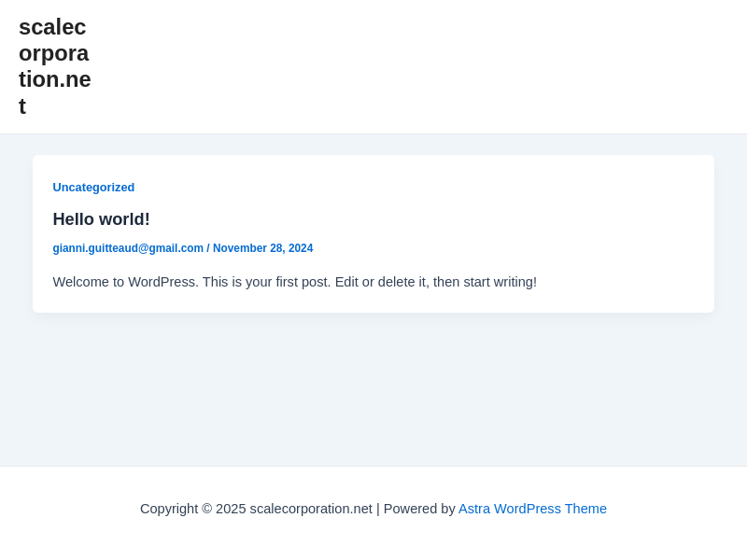Click author gianni.guitteaud@gmail.com link
The height and width of the screenshot is (560, 747).
(128, 248)
